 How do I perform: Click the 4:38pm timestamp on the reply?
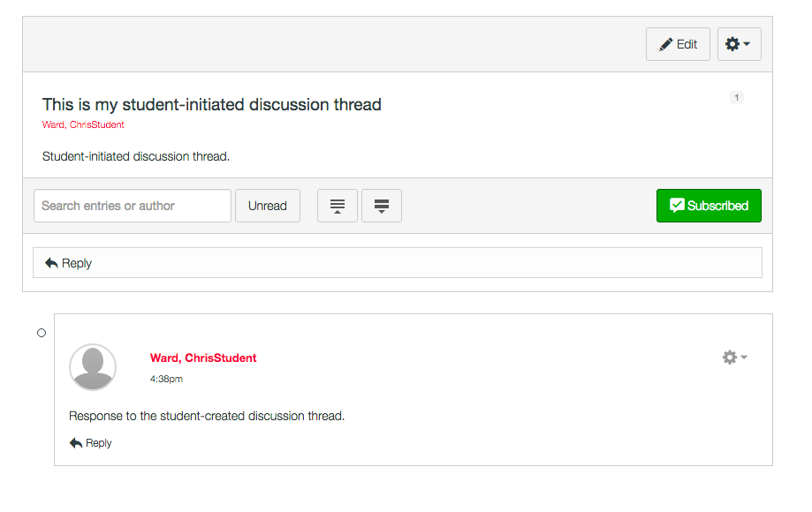166,379
